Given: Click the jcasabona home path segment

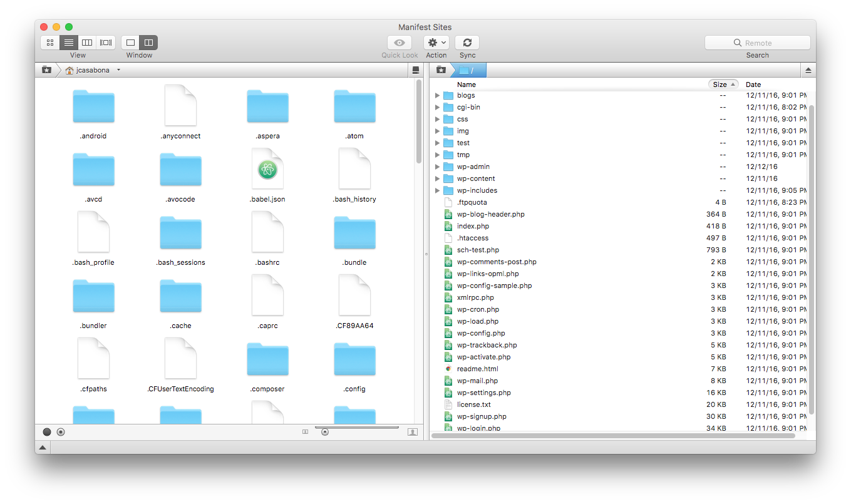Looking at the screenshot, I should click(92, 70).
